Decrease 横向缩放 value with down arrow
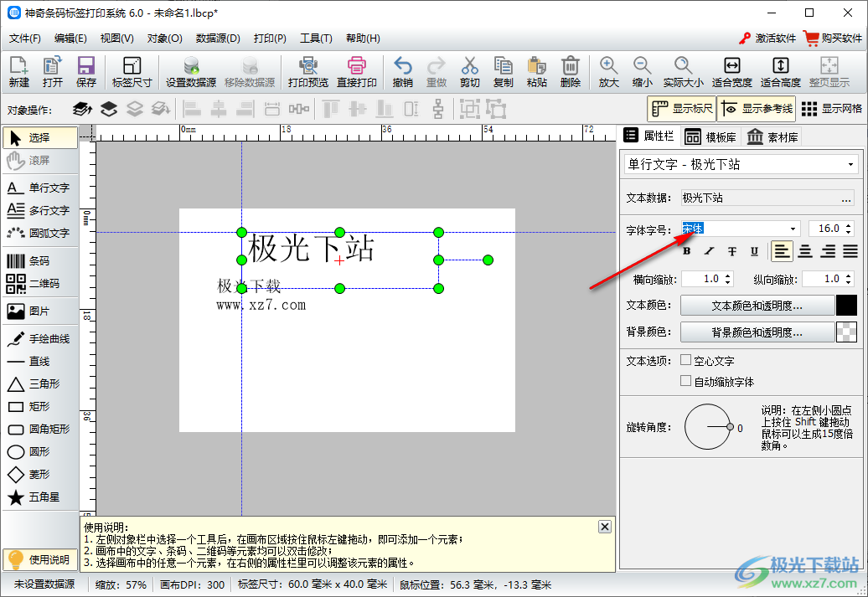 (728, 283)
